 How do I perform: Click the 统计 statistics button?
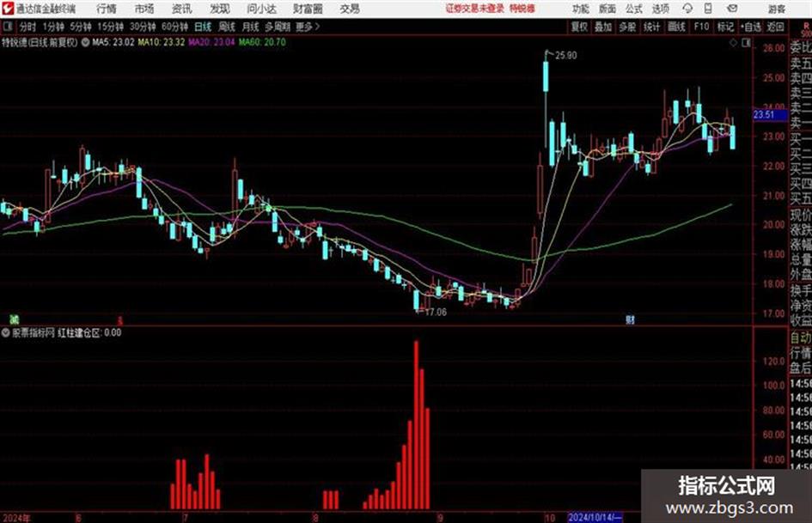pos(652,27)
